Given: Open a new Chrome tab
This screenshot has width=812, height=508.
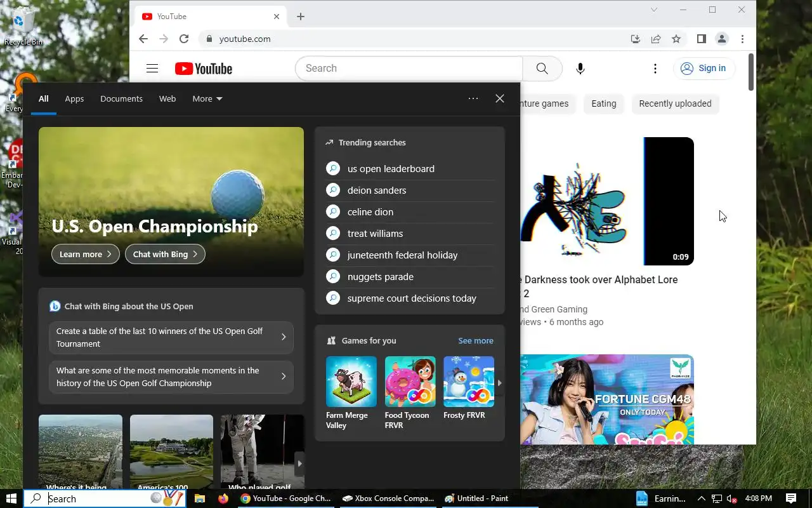Looking at the screenshot, I should click(301, 17).
